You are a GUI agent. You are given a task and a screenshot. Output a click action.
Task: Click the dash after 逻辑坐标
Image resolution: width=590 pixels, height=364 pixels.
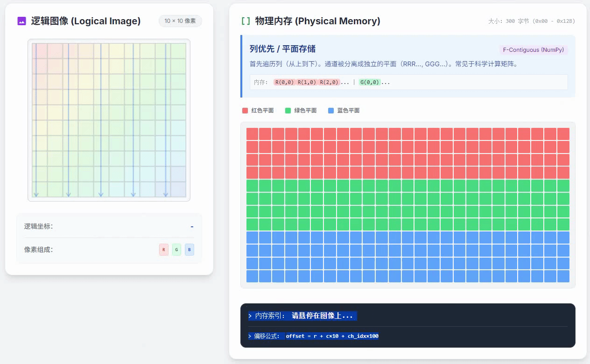pyautogui.click(x=191, y=226)
